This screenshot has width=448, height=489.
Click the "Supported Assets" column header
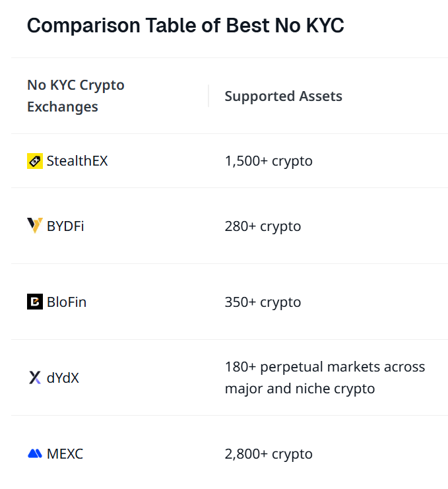coord(283,96)
